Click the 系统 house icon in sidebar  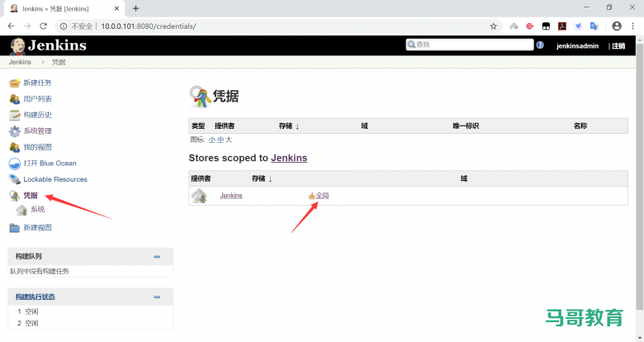click(x=21, y=210)
